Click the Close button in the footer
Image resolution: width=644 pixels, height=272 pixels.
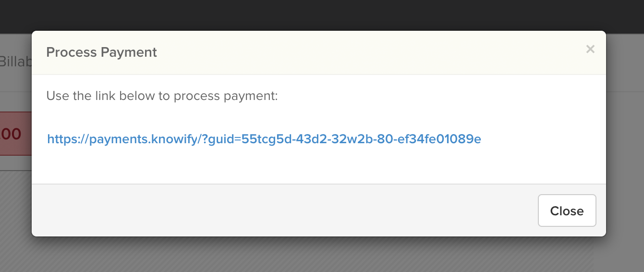(x=567, y=210)
